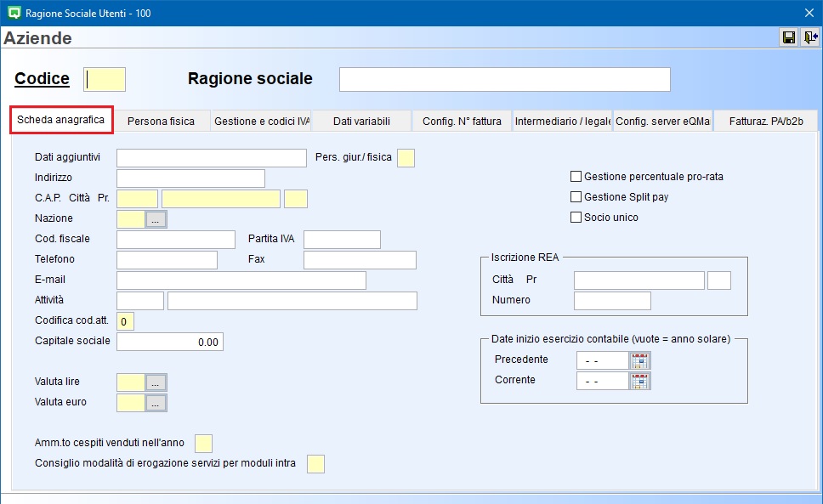Focus the Codifica cod.att. field
This screenshot has height=504, width=823.
[126, 321]
